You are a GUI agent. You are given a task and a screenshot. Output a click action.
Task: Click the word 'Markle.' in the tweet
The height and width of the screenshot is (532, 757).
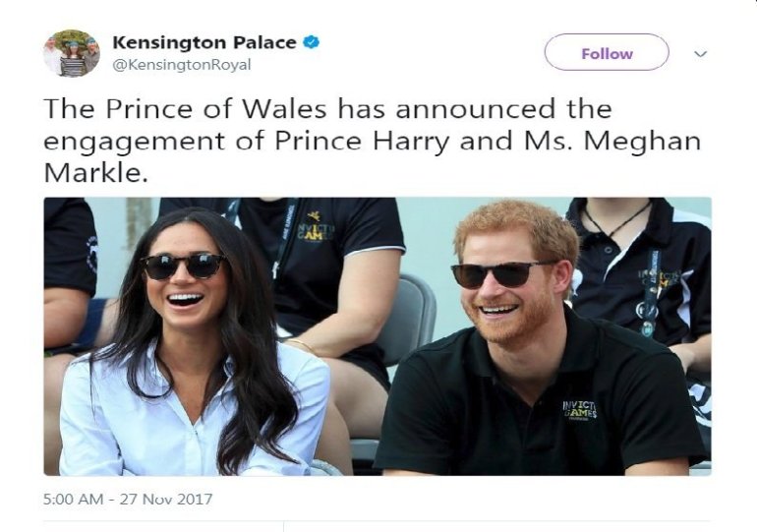(95, 173)
